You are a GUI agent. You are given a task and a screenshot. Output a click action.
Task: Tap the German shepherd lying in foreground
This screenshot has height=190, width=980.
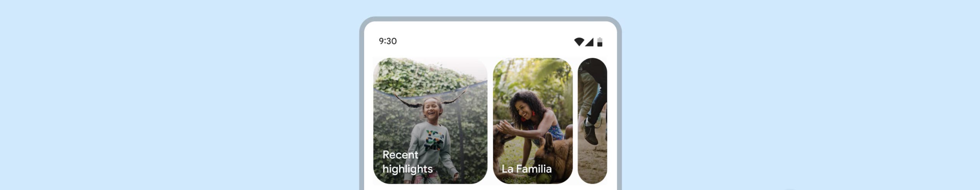[553, 161]
